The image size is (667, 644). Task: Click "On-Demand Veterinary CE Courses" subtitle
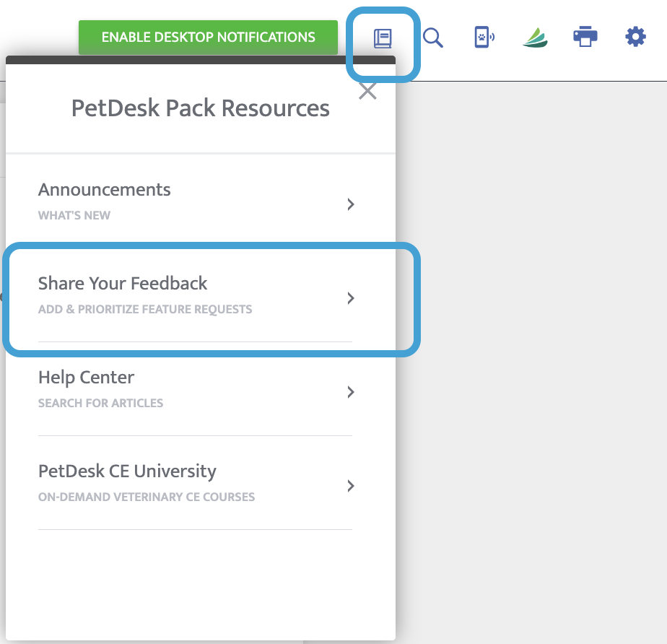147,497
